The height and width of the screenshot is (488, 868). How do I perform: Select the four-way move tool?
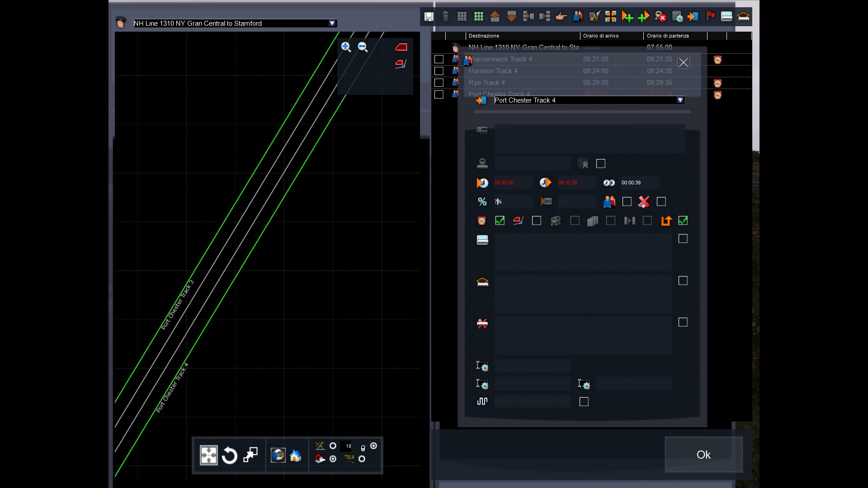click(209, 455)
